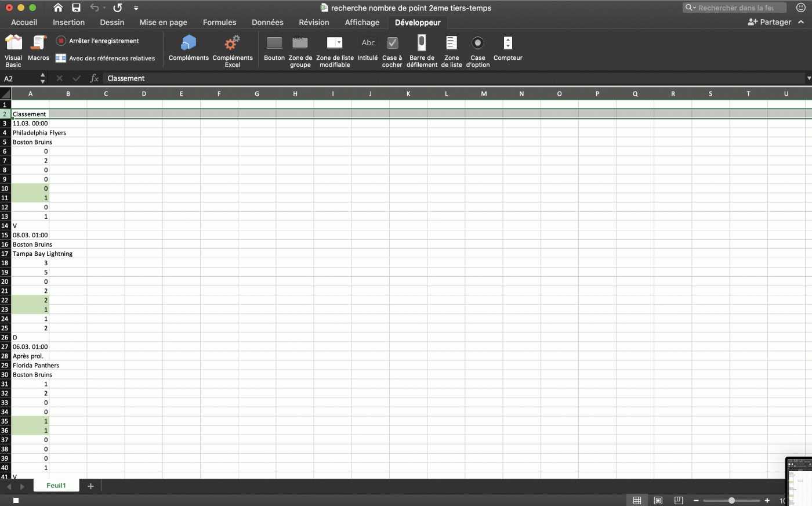
Task: Click Arrêter l'enregistrement to stop recording
Action: click(x=97, y=41)
